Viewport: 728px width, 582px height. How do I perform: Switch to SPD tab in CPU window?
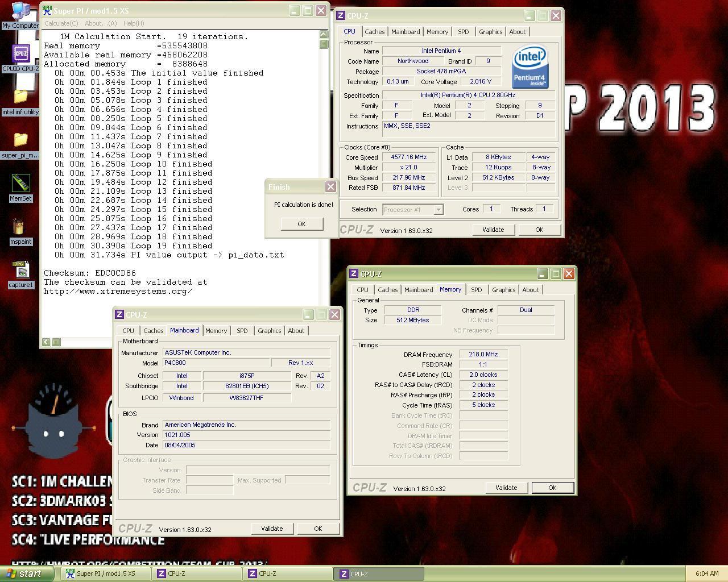464,32
